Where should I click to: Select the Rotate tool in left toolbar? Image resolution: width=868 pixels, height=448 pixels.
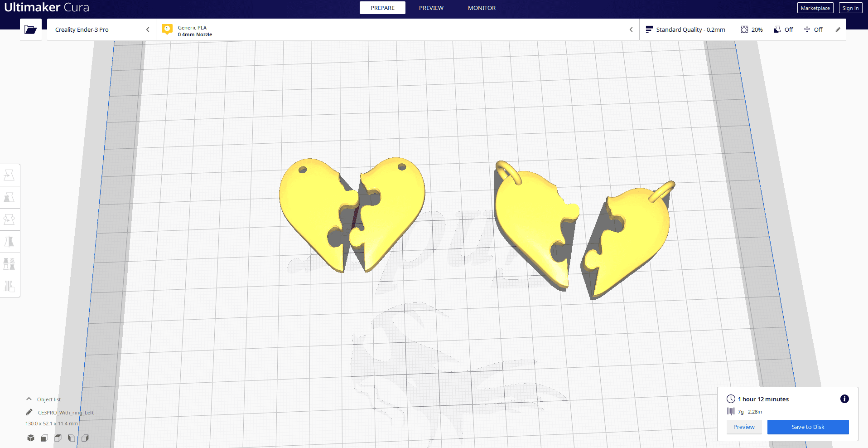click(10, 219)
